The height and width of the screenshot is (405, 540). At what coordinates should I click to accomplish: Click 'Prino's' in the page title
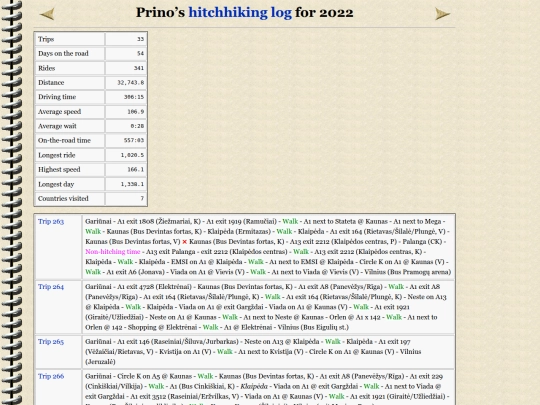point(160,13)
